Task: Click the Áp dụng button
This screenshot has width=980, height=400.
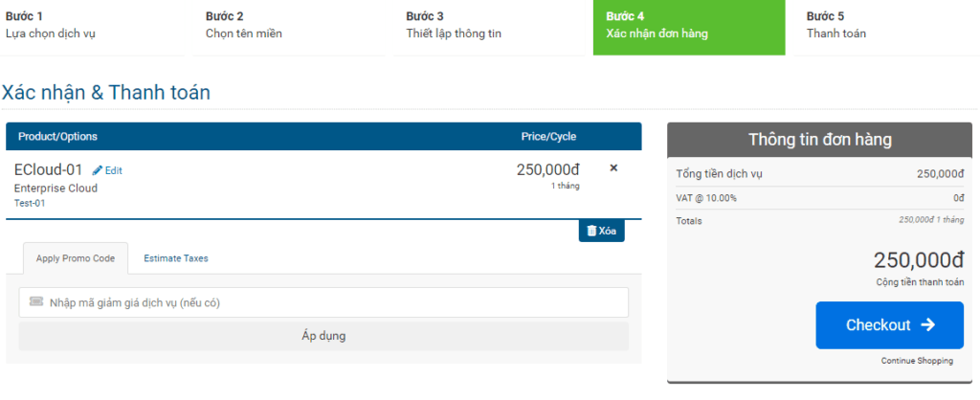Action: tap(323, 336)
